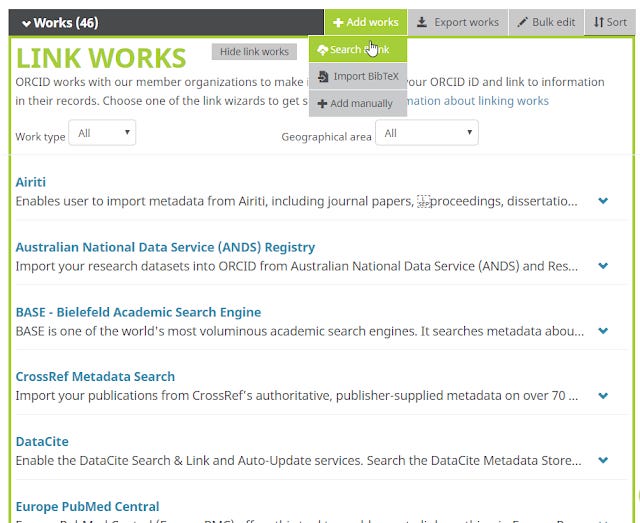
Task: Open the DataCite link wizard
Action: pyautogui.click(x=42, y=441)
